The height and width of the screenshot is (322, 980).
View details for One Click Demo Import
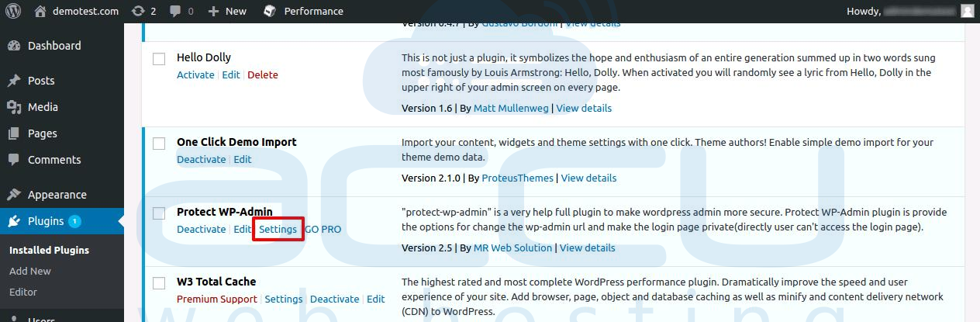[x=589, y=178]
